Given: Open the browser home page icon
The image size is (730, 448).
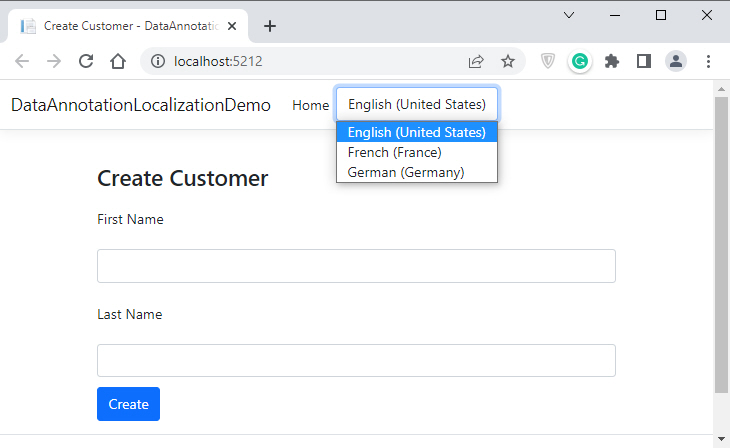Looking at the screenshot, I should (118, 61).
